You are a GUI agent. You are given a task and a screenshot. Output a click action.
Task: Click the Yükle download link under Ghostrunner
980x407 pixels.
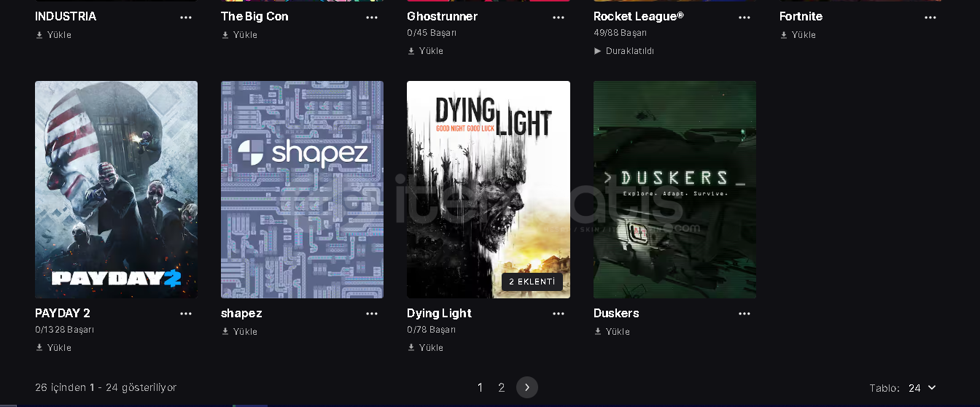425,51
